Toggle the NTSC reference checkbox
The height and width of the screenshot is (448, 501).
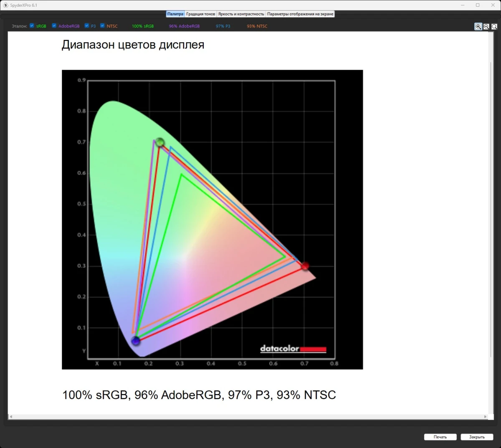pyautogui.click(x=102, y=25)
